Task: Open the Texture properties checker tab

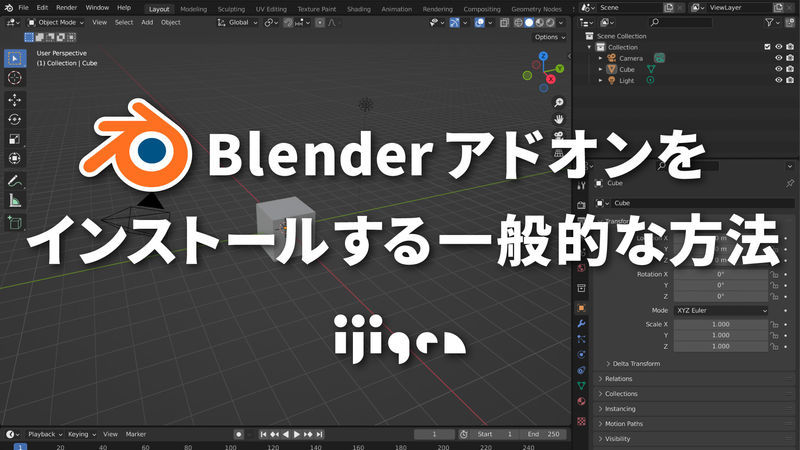Action: (x=581, y=421)
